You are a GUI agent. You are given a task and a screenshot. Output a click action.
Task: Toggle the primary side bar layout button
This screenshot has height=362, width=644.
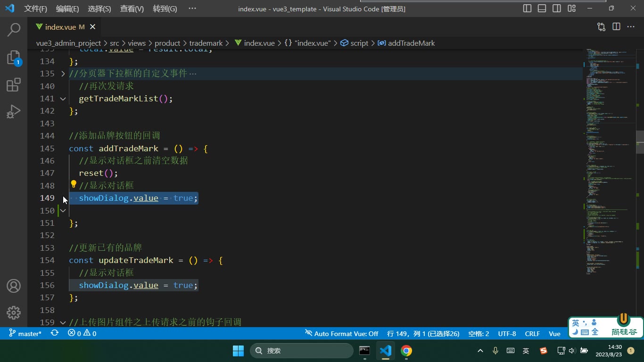(528, 8)
